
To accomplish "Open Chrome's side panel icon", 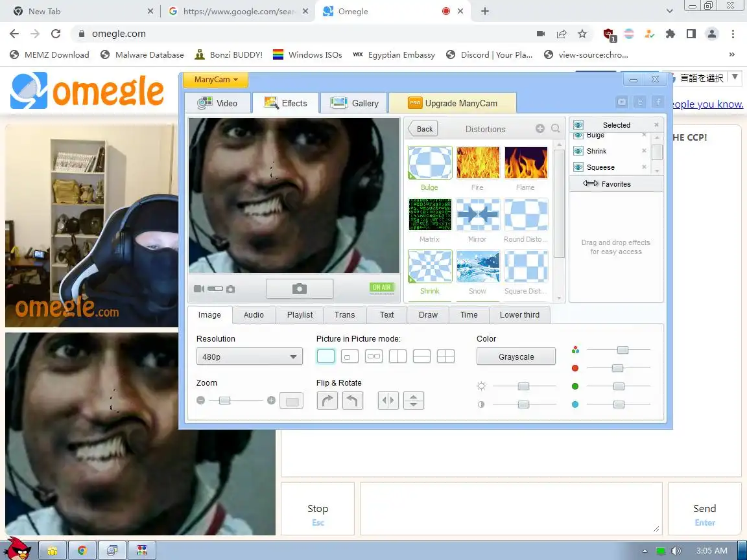I will click(691, 34).
